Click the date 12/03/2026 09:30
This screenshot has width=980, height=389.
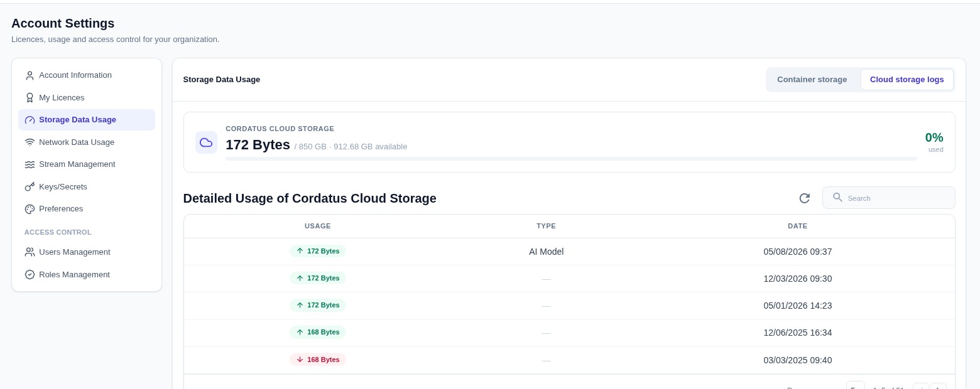[x=797, y=279]
